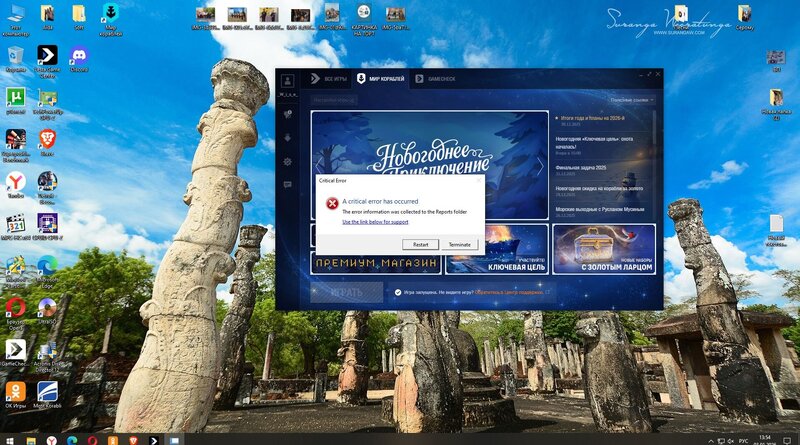Screen dimensions: 800x445
Task: Go to next banner with right arrow
Action: 540,166
